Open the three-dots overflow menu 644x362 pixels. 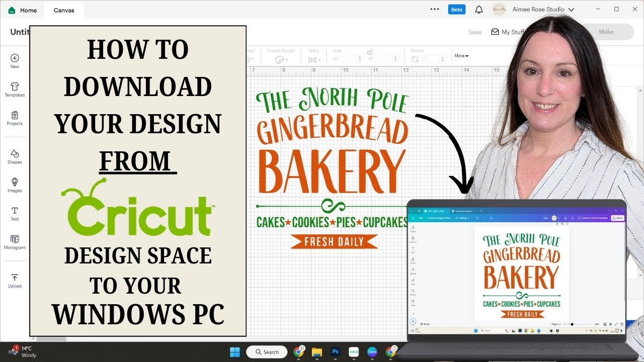(x=435, y=9)
